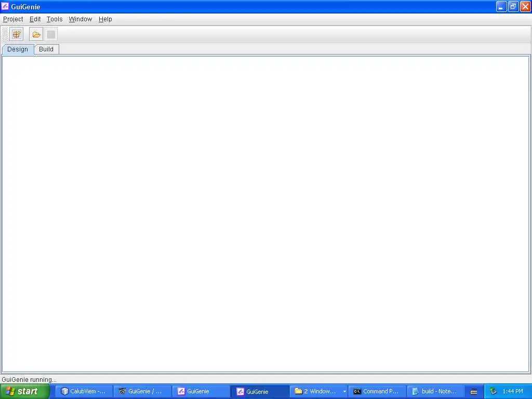Click the network tray icon near clock
The width and height of the screenshot is (532, 399).
tap(493, 392)
